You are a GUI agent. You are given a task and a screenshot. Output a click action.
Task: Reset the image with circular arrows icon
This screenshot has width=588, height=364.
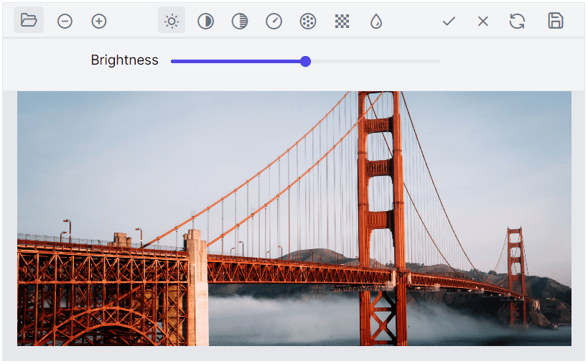point(517,21)
